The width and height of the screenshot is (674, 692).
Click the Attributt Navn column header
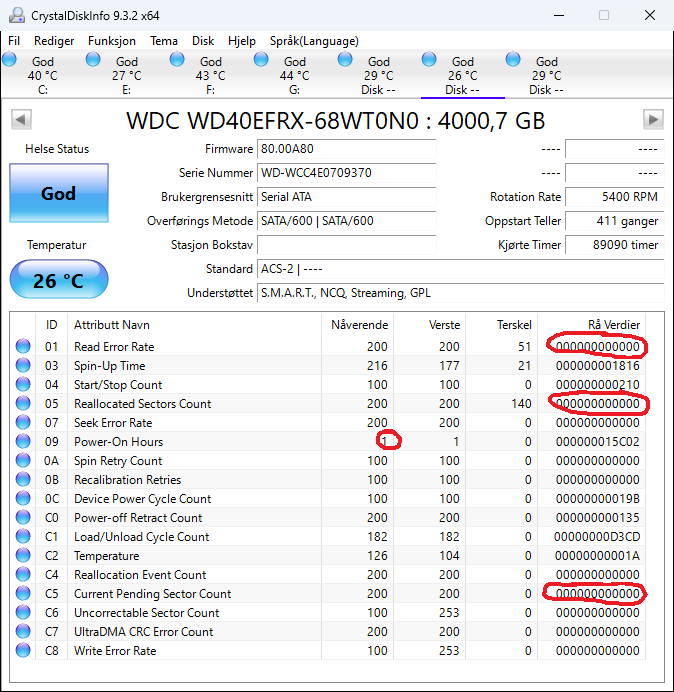(x=194, y=325)
